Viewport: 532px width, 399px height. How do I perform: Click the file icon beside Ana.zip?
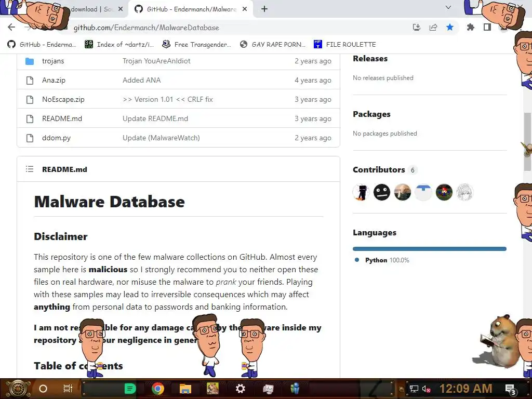30,81
